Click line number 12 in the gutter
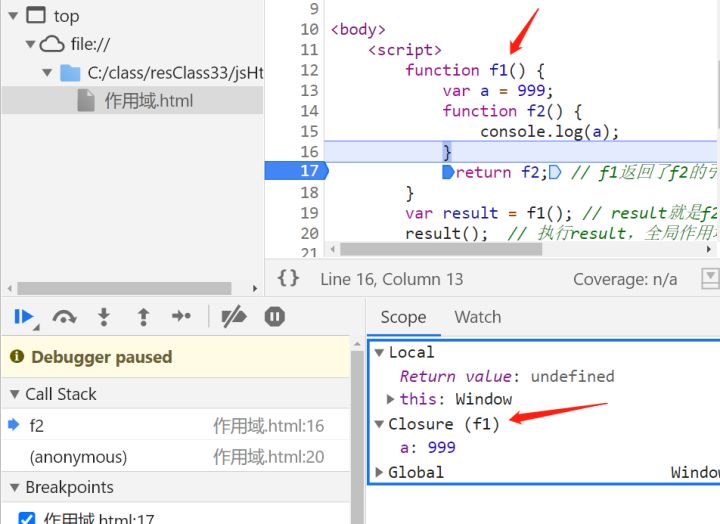The image size is (720, 524). pyautogui.click(x=309, y=70)
